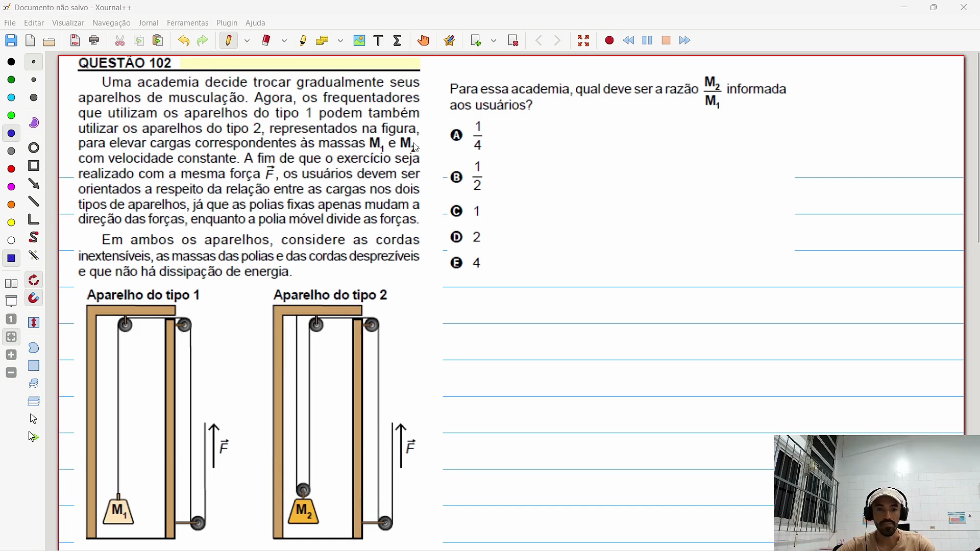Insert LaTeX formula with sigma icon
980x551 pixels.
pos(398,41)
